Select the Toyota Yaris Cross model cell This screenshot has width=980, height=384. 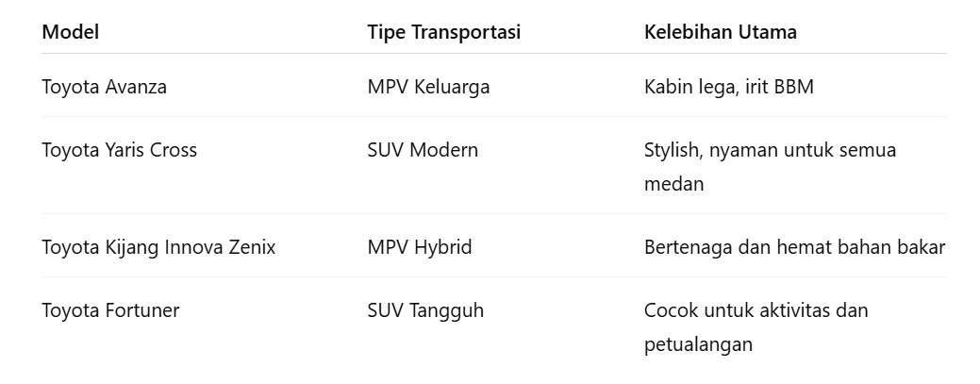[119, 150]
